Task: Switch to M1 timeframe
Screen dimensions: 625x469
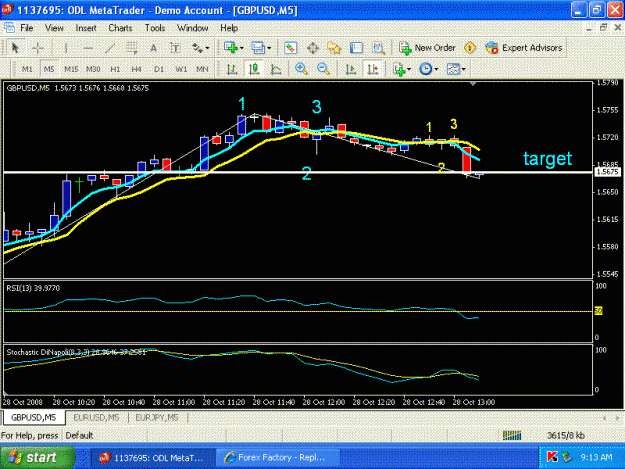Action: (x=27, y=69)
